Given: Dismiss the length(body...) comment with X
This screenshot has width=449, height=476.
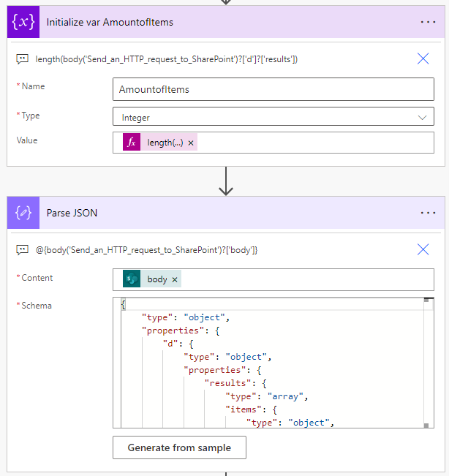Looking at the screenshot, I should tap(423, 58).
